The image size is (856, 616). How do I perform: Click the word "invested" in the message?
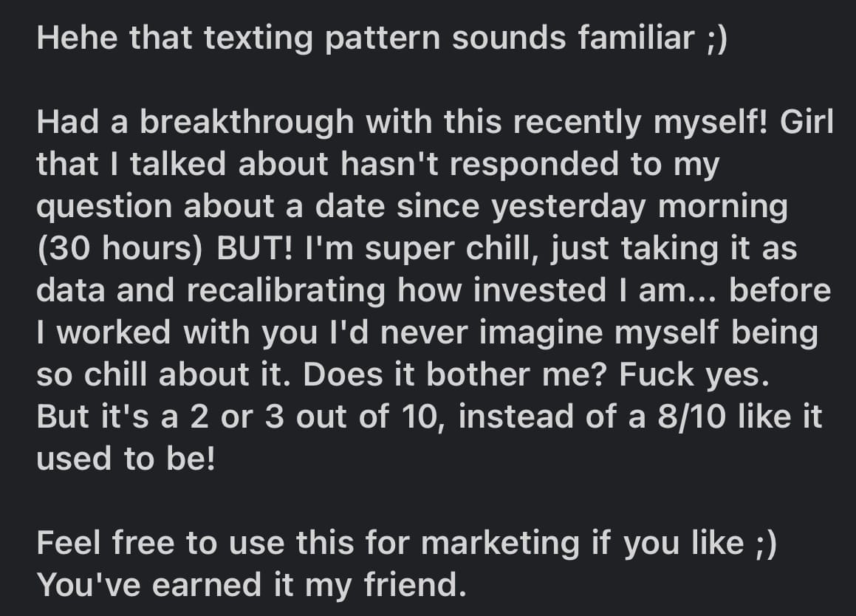pyautogui.click(x=540, y=290)
